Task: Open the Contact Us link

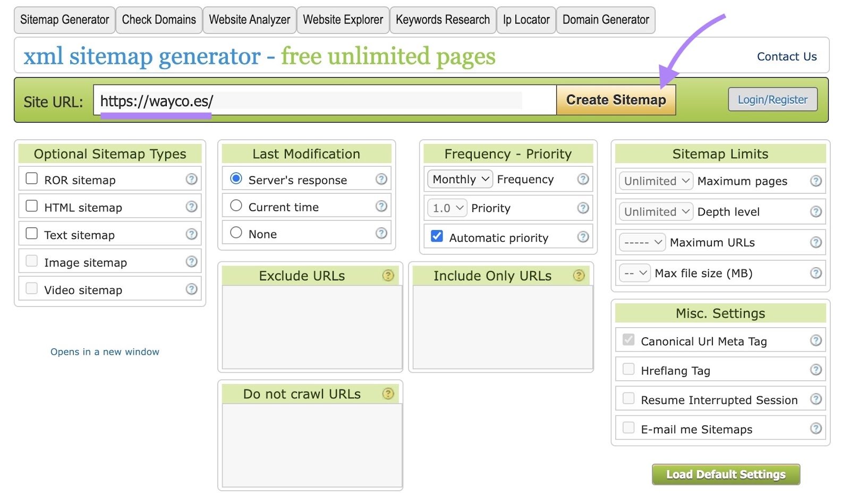Action: tap(787, 56)
